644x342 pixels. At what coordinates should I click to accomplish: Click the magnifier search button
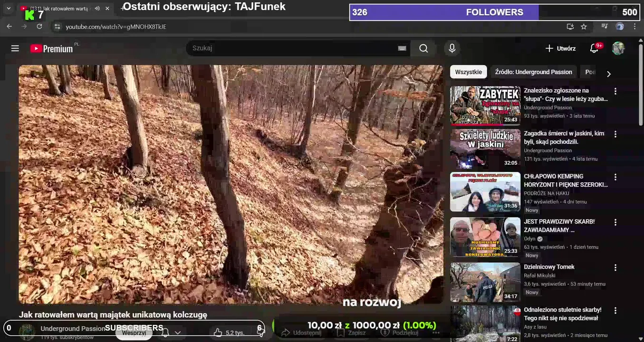423,48
